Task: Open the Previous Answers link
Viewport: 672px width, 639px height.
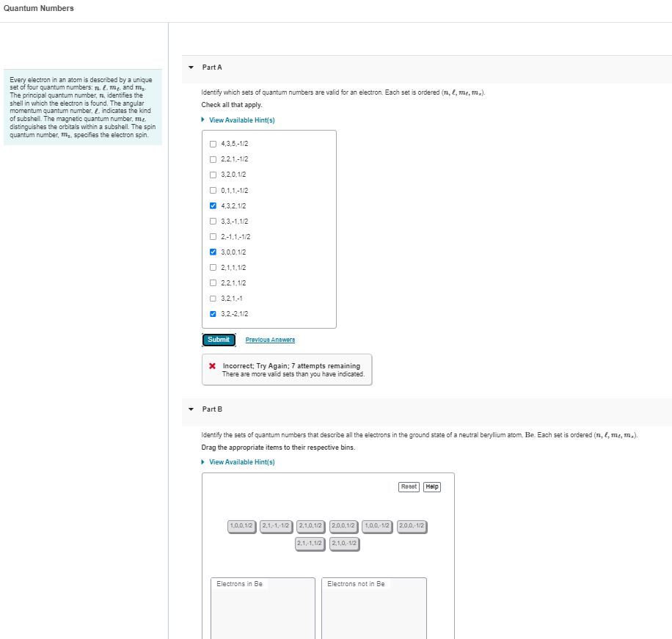Action: 270,340
